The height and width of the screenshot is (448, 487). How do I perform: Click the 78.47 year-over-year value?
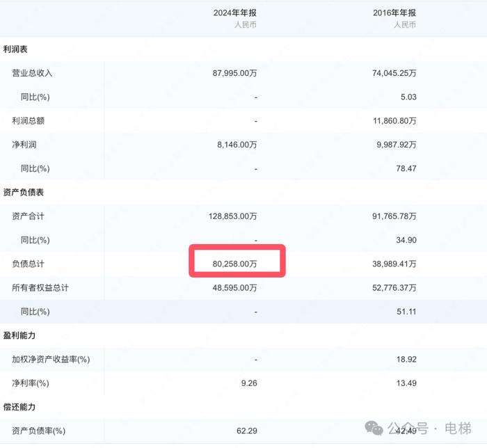click(406, 168)
